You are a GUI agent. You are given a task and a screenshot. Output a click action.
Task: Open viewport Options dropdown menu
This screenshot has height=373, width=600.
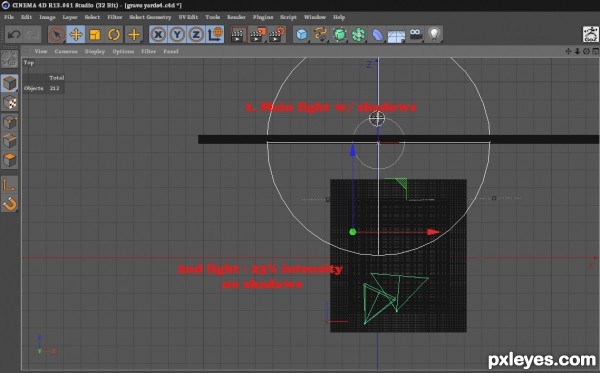click(123, 51)
